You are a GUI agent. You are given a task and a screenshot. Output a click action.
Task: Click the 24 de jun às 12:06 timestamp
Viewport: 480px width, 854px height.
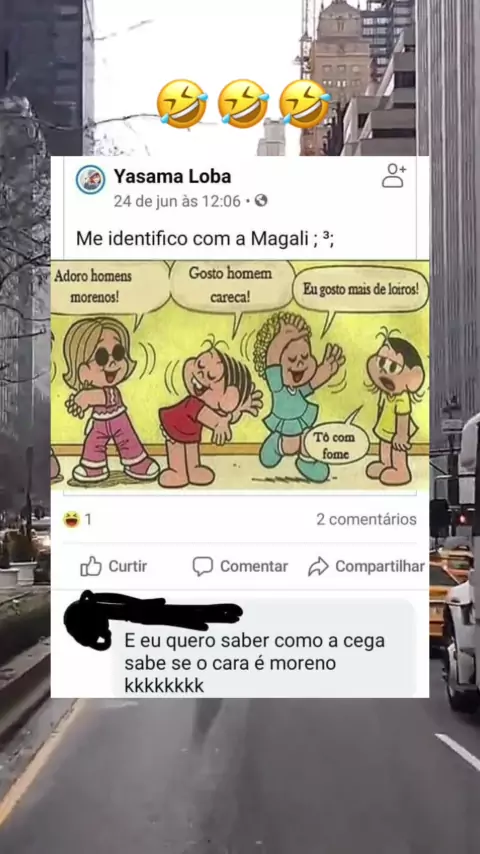(x=177, y=202)
